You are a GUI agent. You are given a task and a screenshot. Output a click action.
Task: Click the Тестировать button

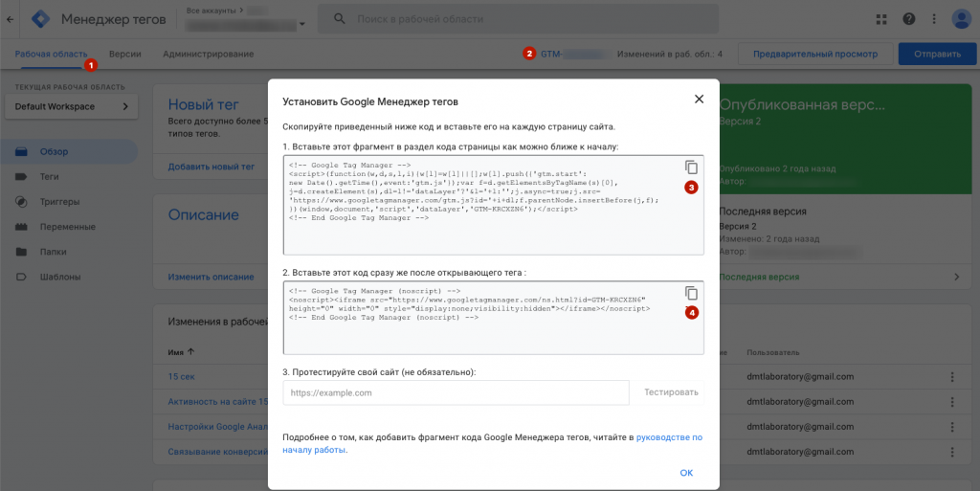pos(671,392)
